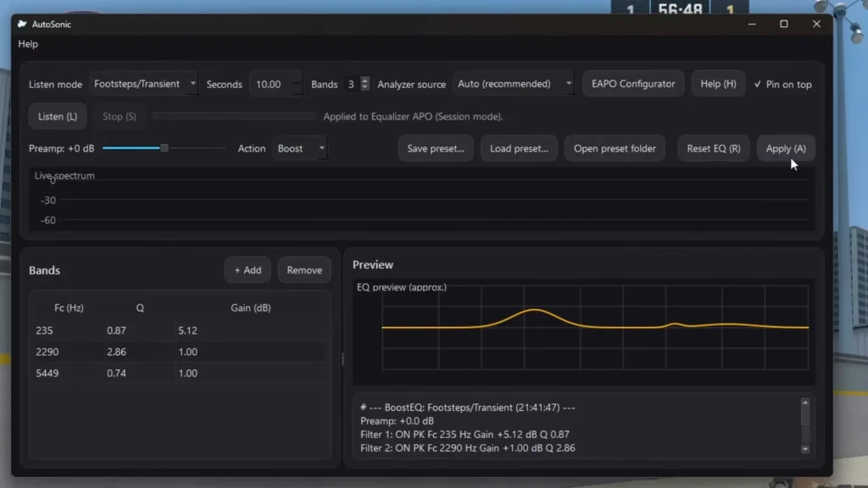Click the Help (H) button
The image size is (868, 488).
coord(718,84)
